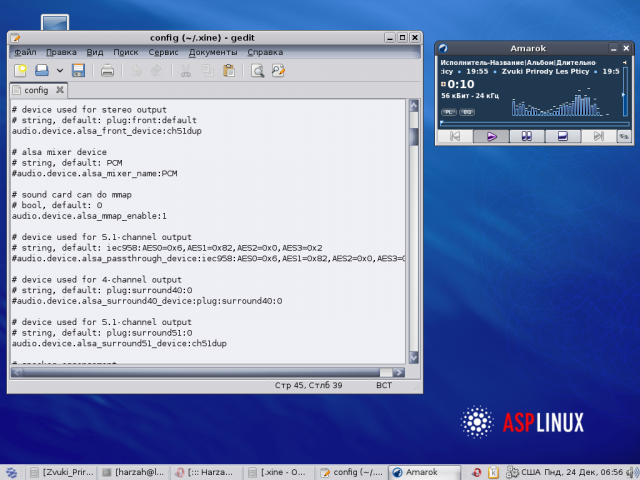Image resolution: width=640 pixels, height=480 pixels.
Task: Open the Файл menu
Action: (x=25, y=52)
